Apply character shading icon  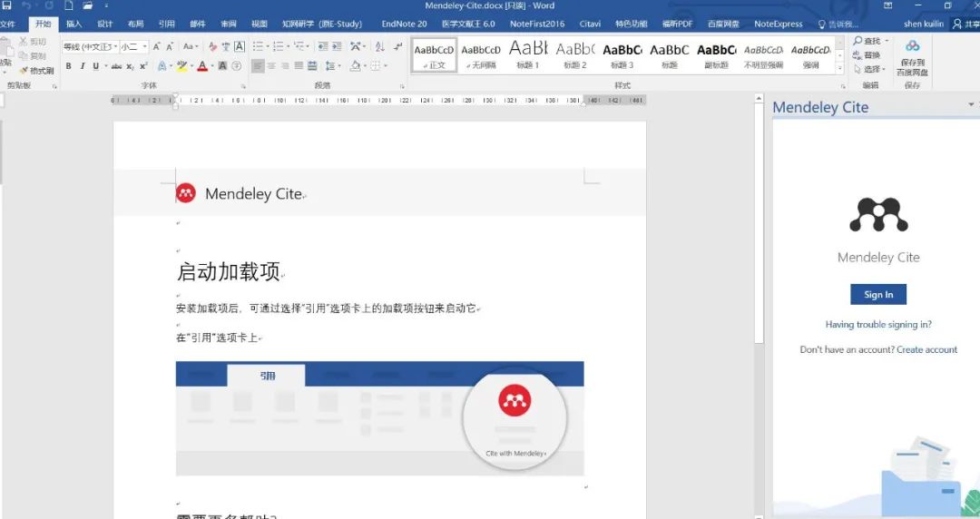pos(222,66)
